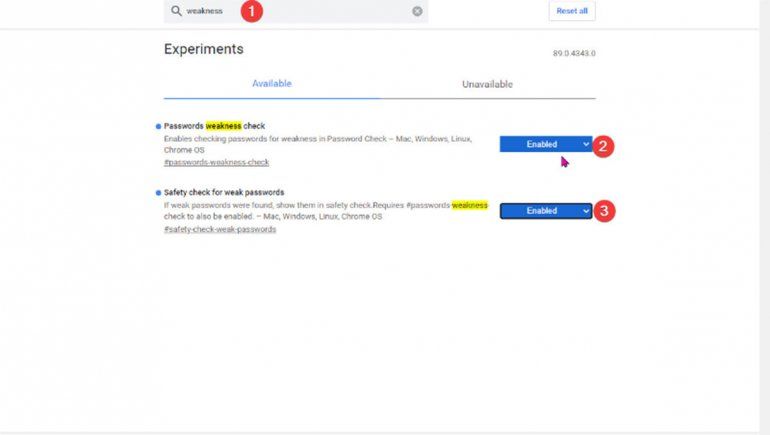The height and width of the screenshot is (435, 770).
Task: Click the Passwords weakness check title
Action: (214, 126)
